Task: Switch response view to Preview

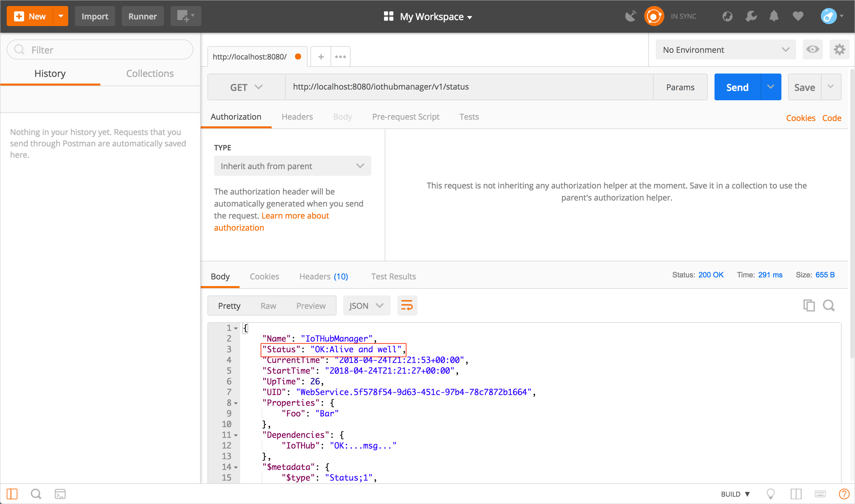Action: point(311,306)
